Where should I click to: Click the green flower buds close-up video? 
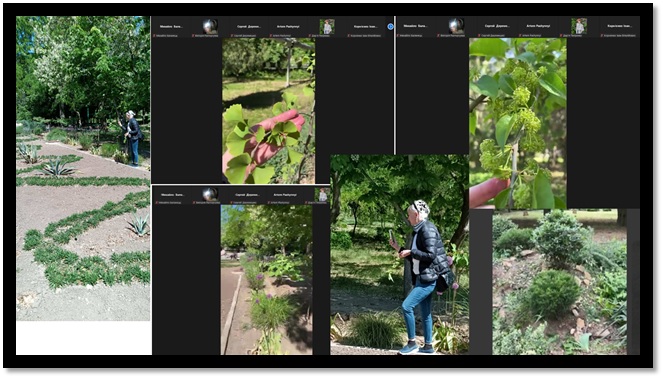pos(518,123)
